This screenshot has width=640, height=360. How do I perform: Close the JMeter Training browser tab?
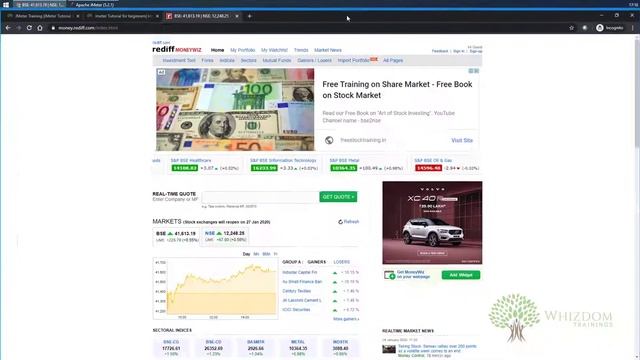point(78,16)
